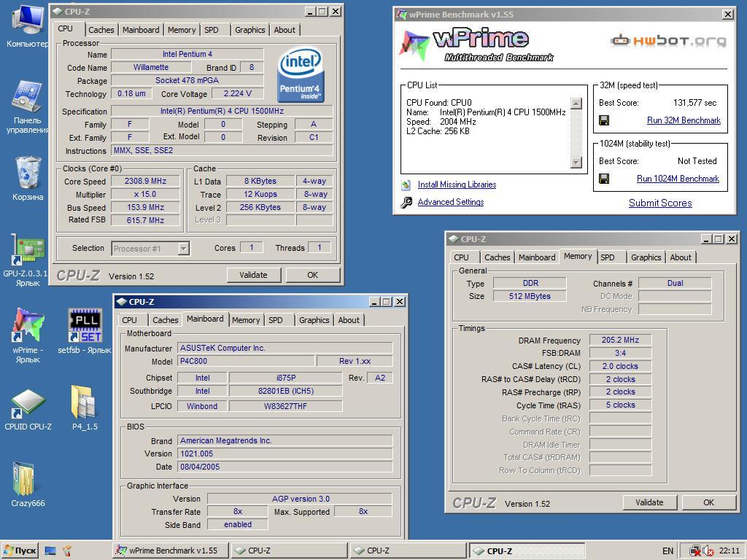Click Validate in the Memory CPU-Z window
This screenshot has width=747, height=560.
[x=649, y=502]
